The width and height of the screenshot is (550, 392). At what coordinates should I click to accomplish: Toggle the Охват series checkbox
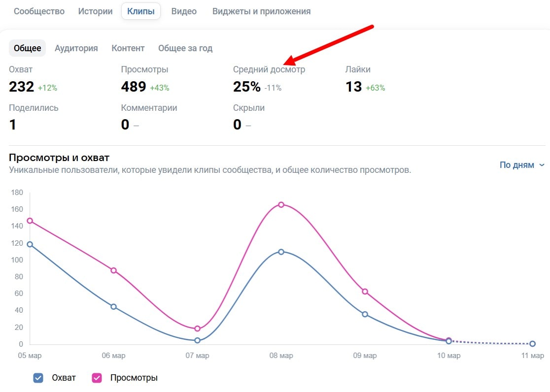(38, 378)
